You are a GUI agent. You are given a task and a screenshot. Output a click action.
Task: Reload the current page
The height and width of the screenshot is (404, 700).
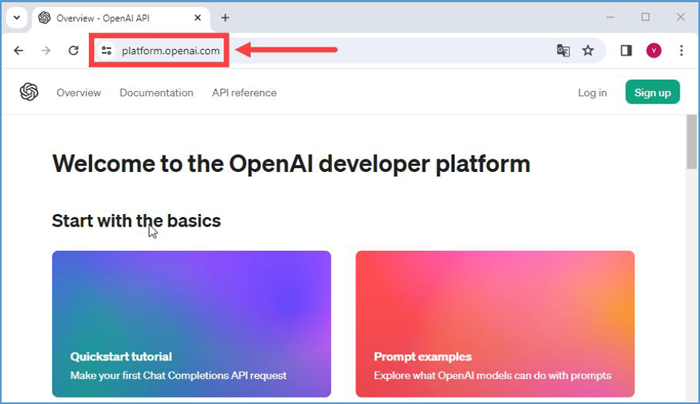[74, 50]
